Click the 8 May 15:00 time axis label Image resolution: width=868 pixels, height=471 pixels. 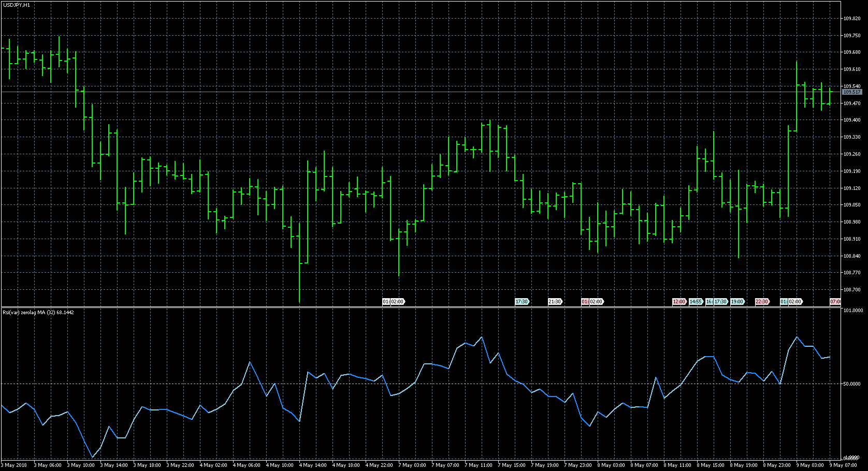[x=711, y=465]
